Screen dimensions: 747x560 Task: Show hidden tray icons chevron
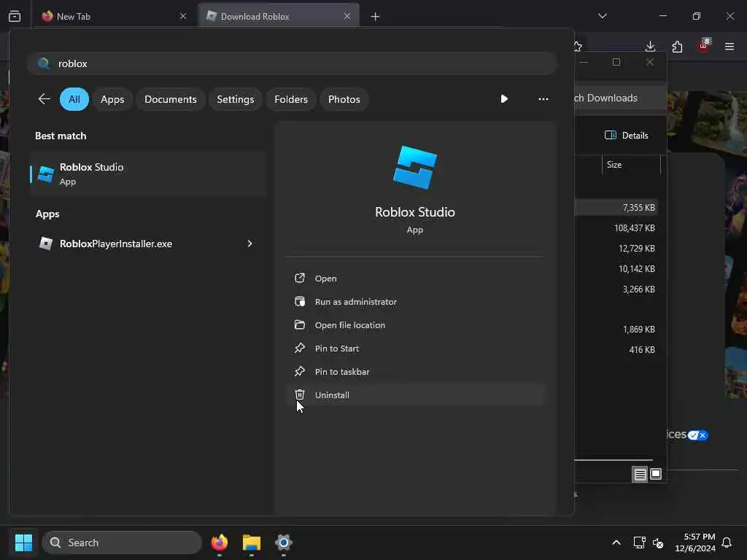click(x=616, y=542)
